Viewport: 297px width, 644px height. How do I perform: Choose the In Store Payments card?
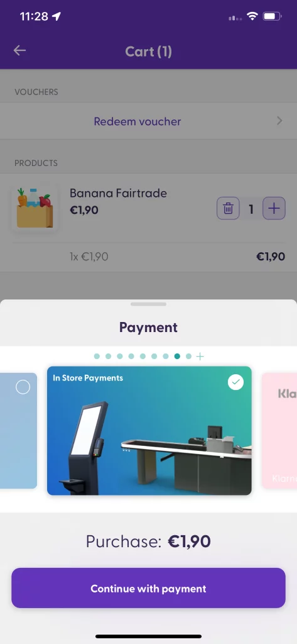149,430
